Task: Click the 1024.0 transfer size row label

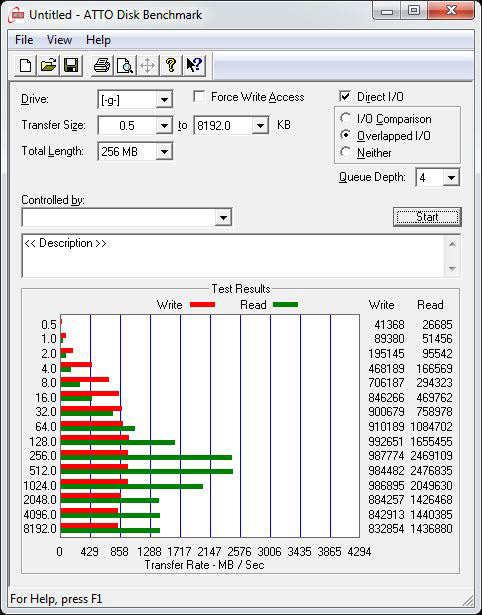Action: [40, 486]
